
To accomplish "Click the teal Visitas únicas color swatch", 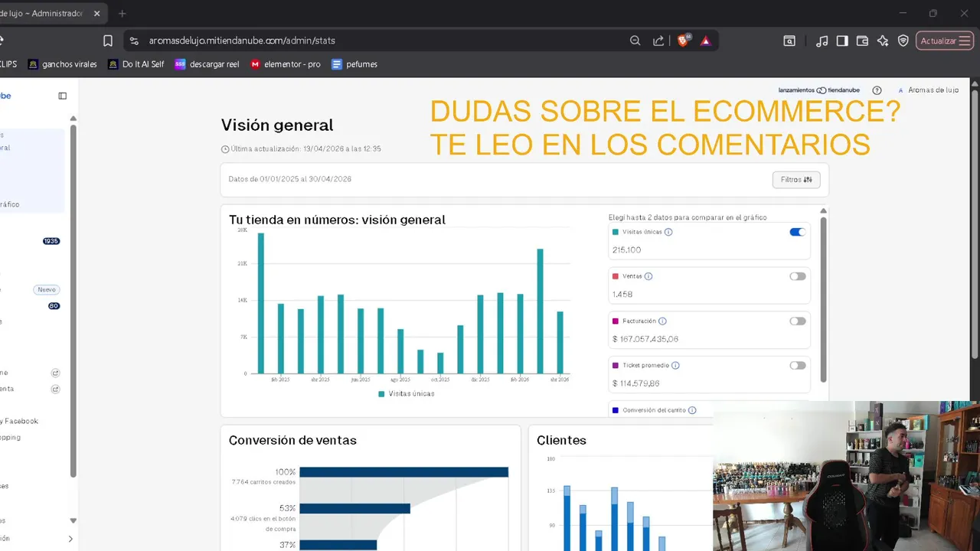I will [x=616, y=232].
